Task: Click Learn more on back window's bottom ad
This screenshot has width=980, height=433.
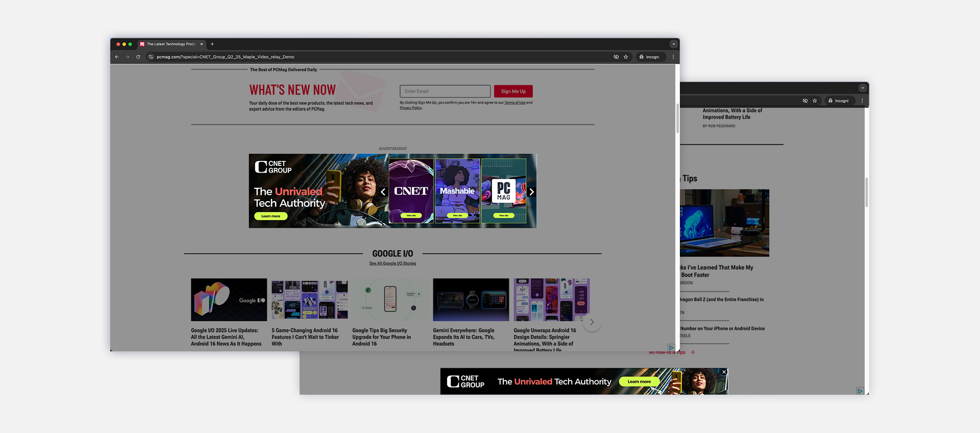Action: [639, 381]
